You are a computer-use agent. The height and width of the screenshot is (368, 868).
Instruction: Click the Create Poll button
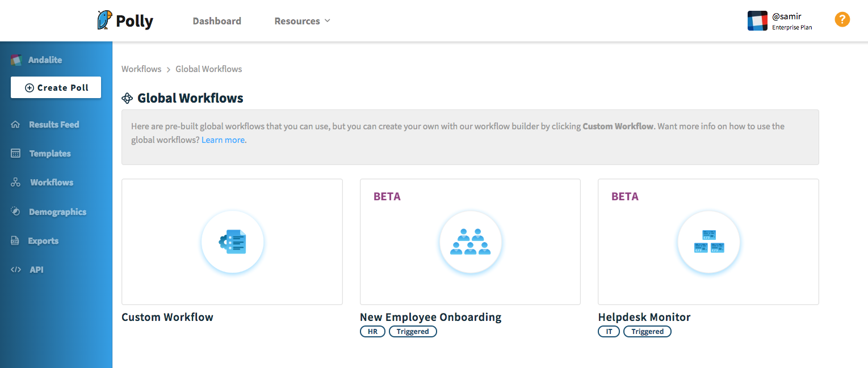coord(56,87)
